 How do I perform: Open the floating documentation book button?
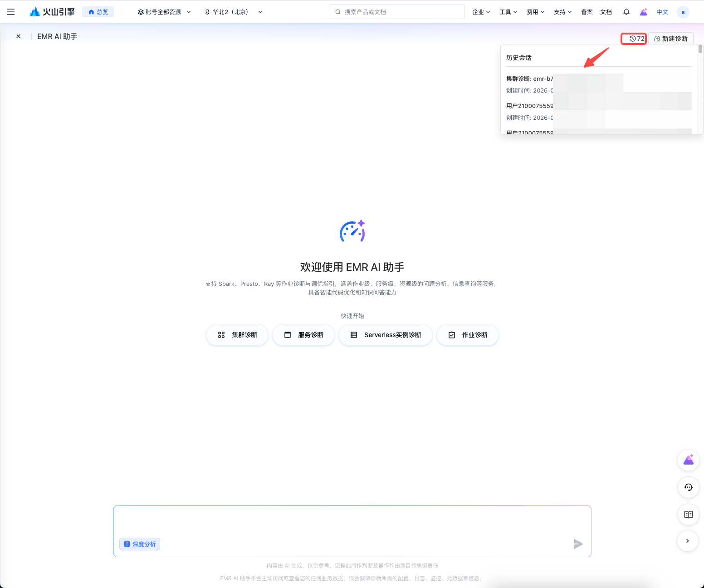(688, 514)
